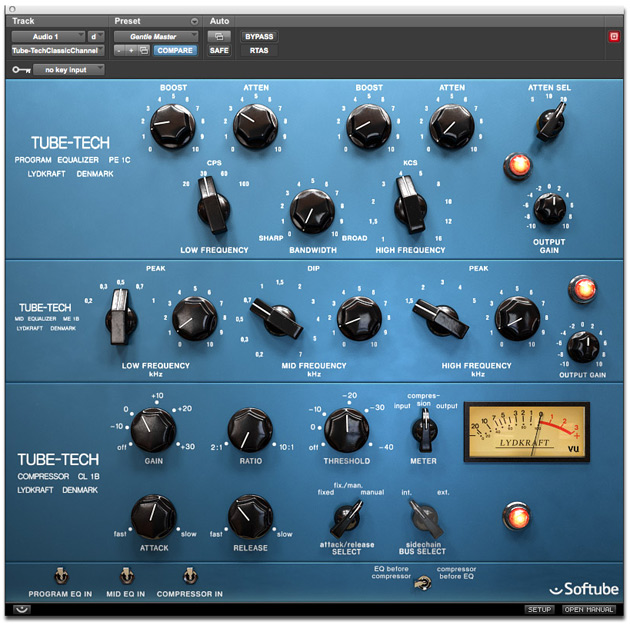
Task: Flip the EQ before compressor routing switch
Action: [423, 582]
